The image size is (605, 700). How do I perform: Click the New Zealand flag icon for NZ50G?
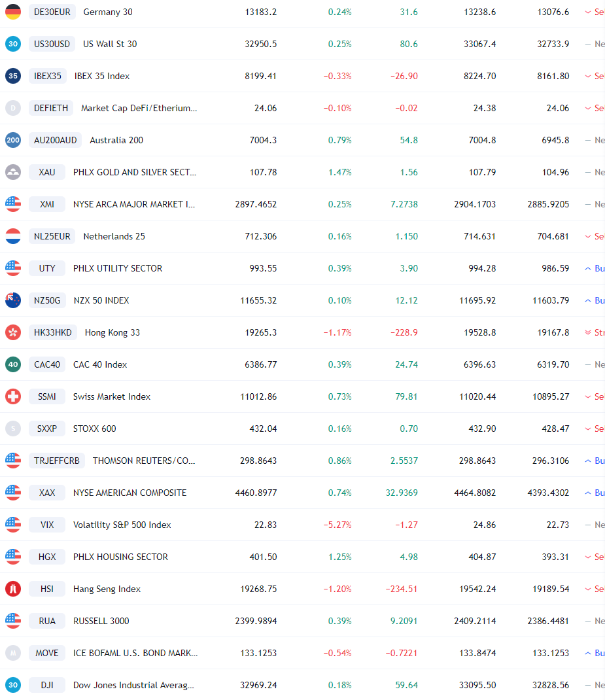13,300
